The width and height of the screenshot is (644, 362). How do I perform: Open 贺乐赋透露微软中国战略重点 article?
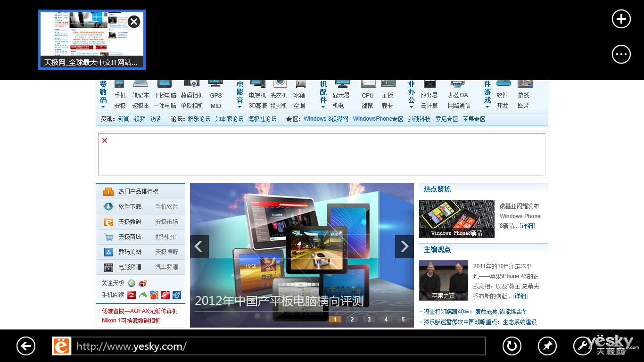pyautogui.click(x=480, y=322)
